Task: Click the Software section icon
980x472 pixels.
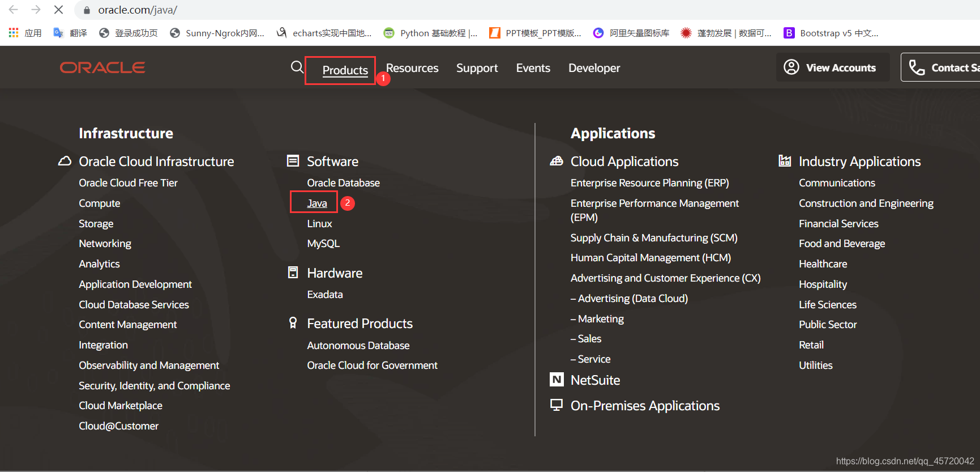Action: [293, 161]
